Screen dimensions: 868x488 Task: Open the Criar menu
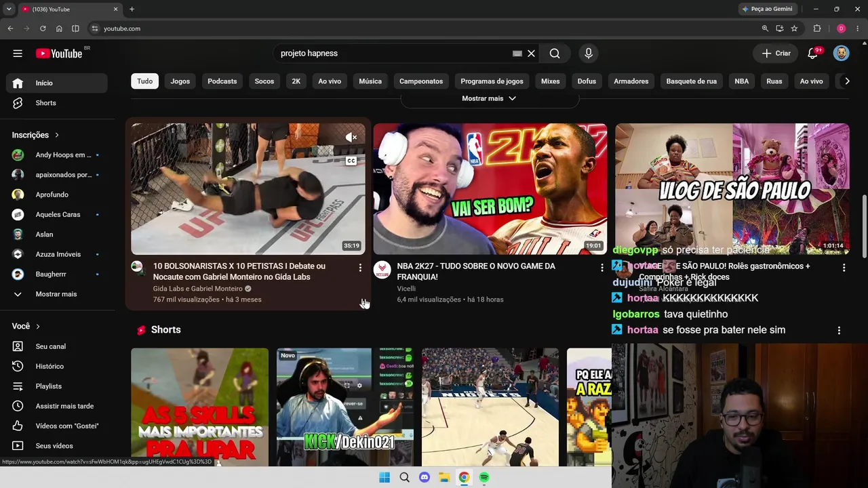tap(776, 54)
